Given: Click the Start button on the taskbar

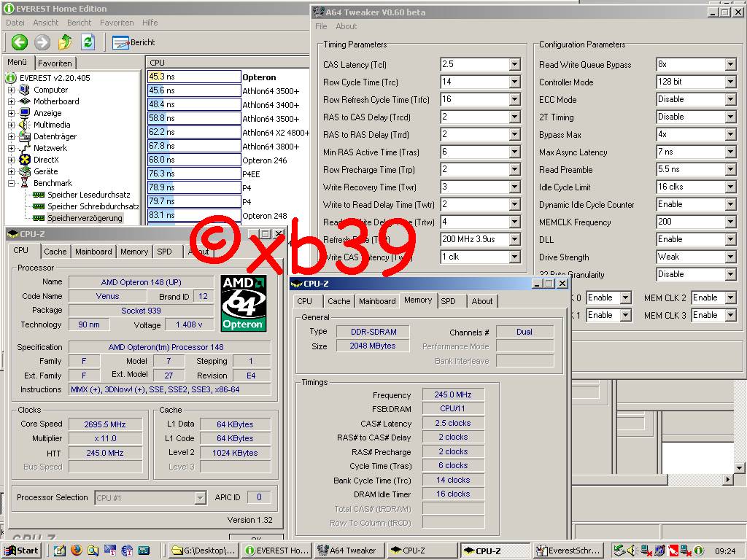Looking at the screenshot, I should coord(22,551).
